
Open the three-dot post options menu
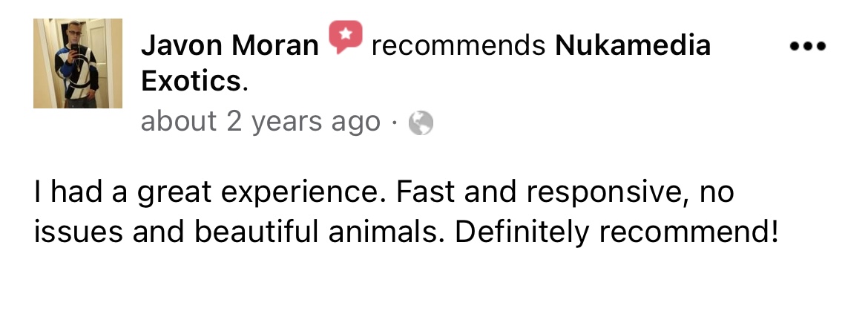[x=808, y=47]
